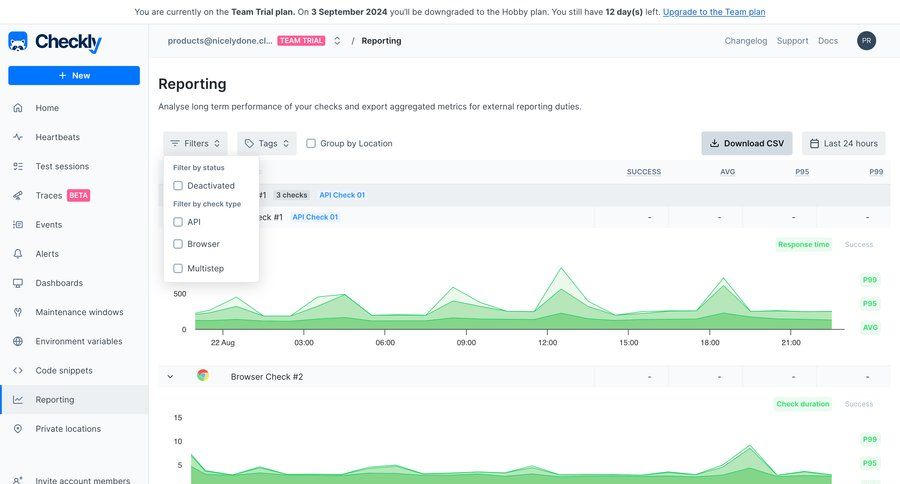Viewport: 900px width, 484px height.
Task: Open the Last 24 hours range picker
Action: [843, 144]
